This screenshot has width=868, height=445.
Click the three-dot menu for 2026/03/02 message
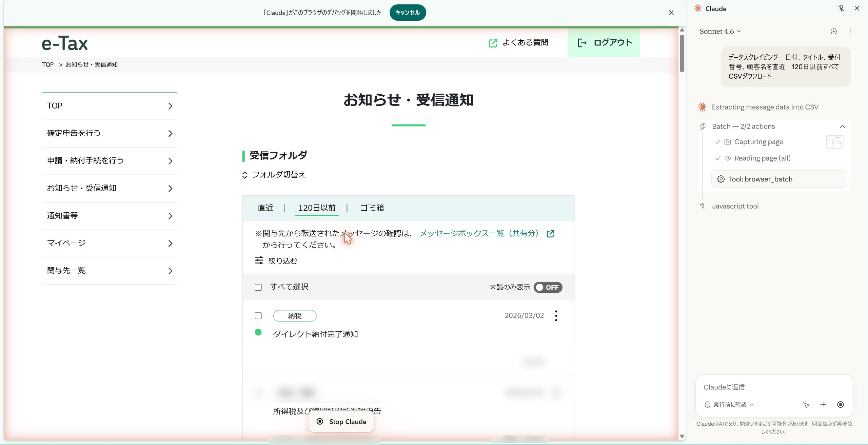coord(556,316)
